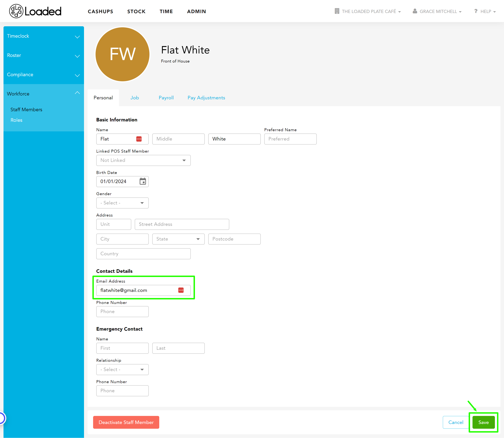Click the Email Address field
The height and width of the screenshot is (438, 504).
coord(143,290)
